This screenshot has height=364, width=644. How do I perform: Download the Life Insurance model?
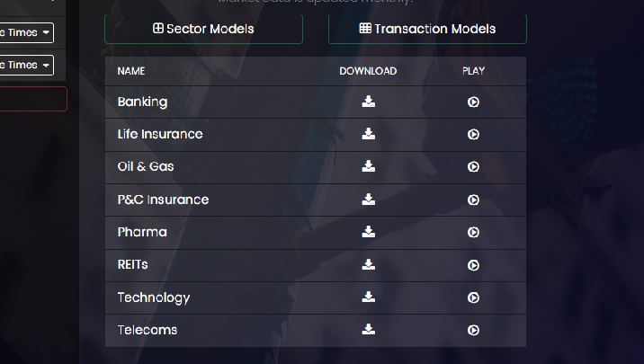[x=368, y=134]
